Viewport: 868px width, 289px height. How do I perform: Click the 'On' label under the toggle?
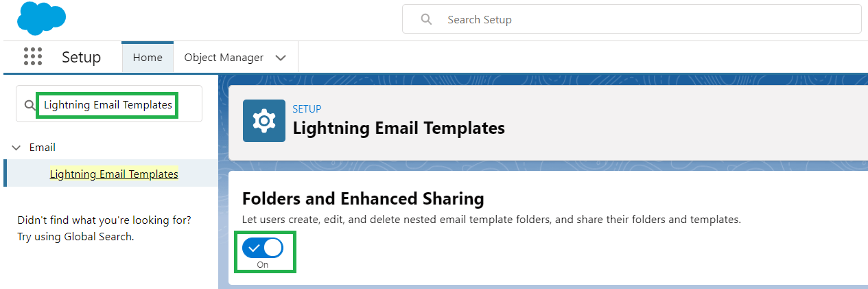click(263, 264)
